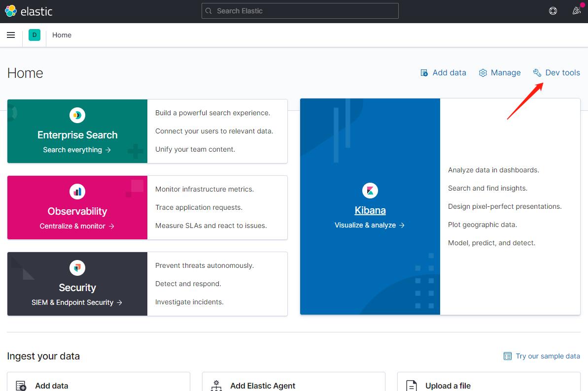Click 'Model, predict, and detect.' text

pos(491,243)
